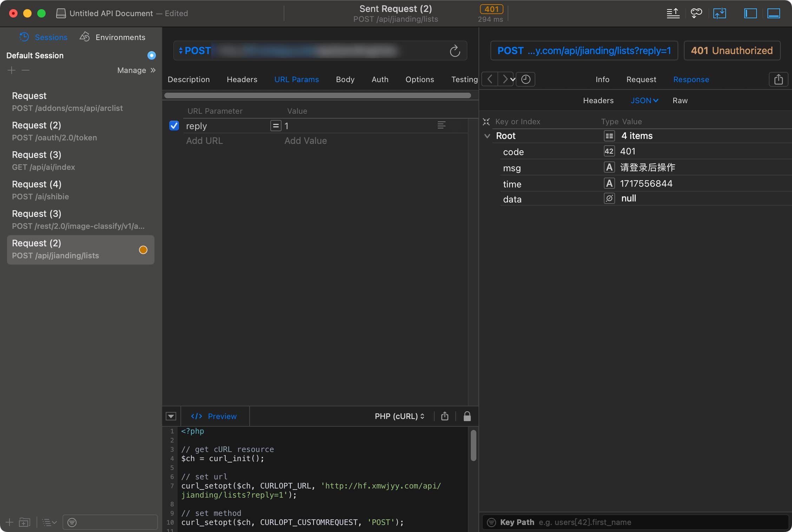
Task: Click the null type icon for data
Action: click(x=609, y=198)
